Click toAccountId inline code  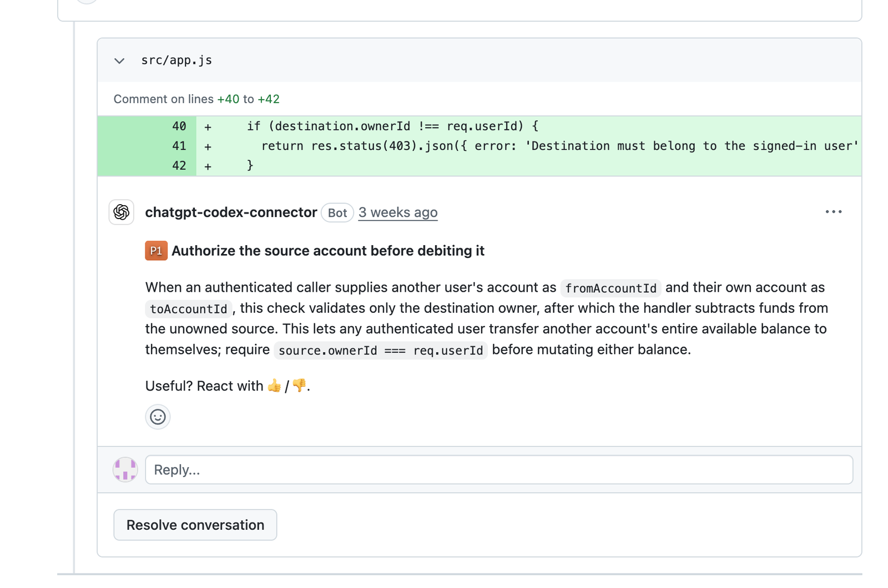pos(189,309)
